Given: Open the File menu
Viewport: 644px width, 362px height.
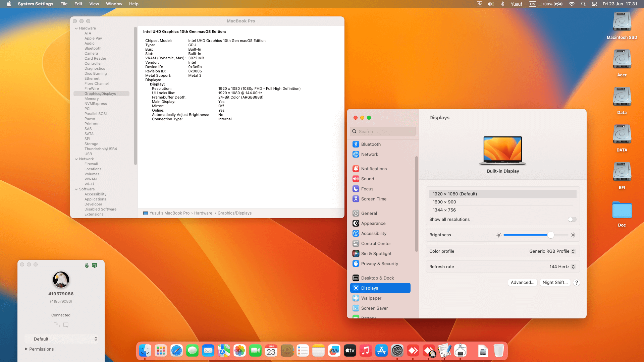Looking at the screenshot, I should pyautogui.click(x=64, y=4).
